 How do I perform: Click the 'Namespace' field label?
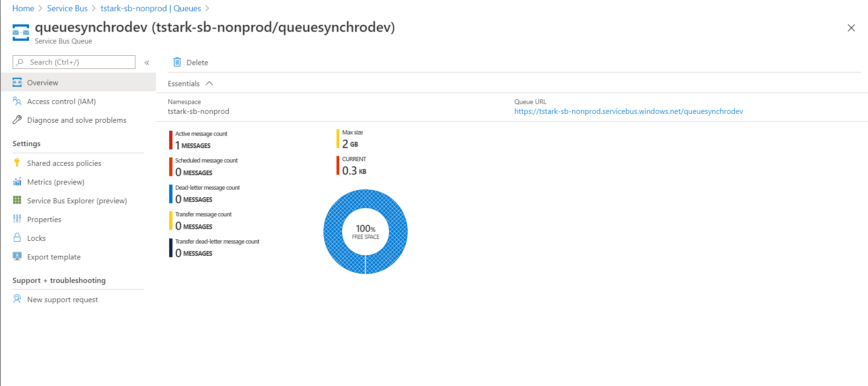(184, 102)
